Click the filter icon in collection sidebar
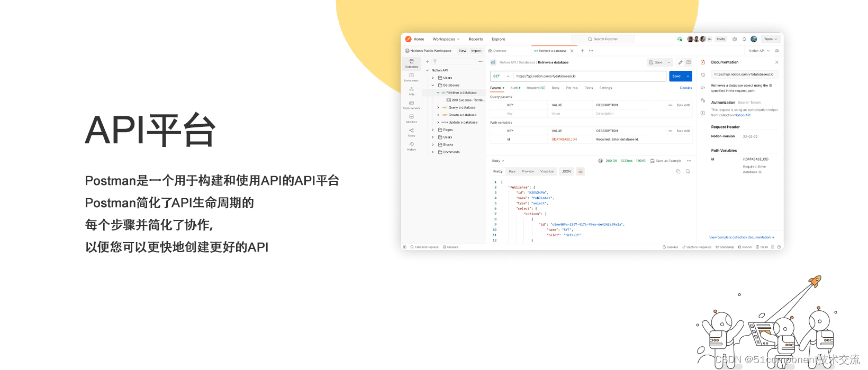Image resolution: width=868 pixels, height=370 pixels. click(x=435, y=61)
